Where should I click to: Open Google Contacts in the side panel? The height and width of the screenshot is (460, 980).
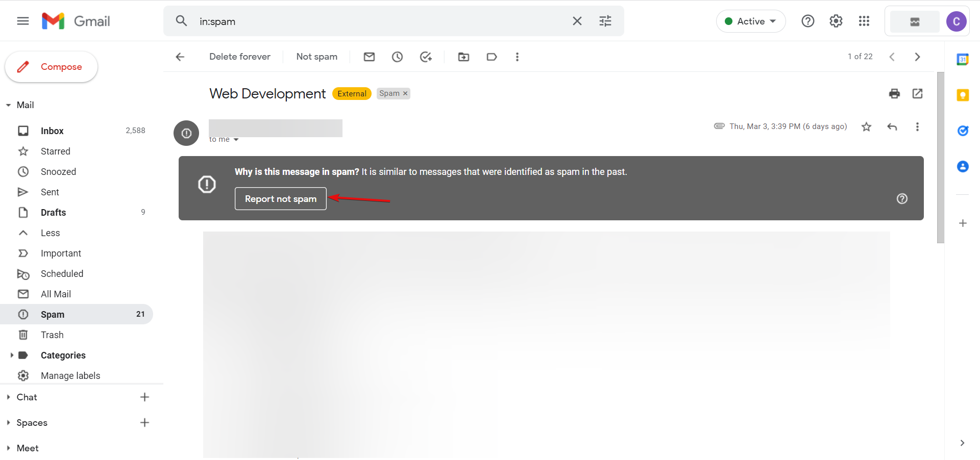(963, 166)
